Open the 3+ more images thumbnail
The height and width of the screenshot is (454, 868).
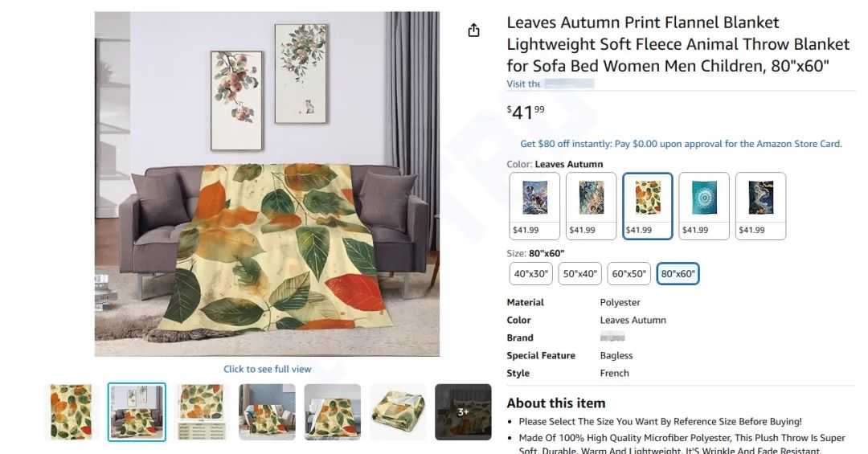463,412
